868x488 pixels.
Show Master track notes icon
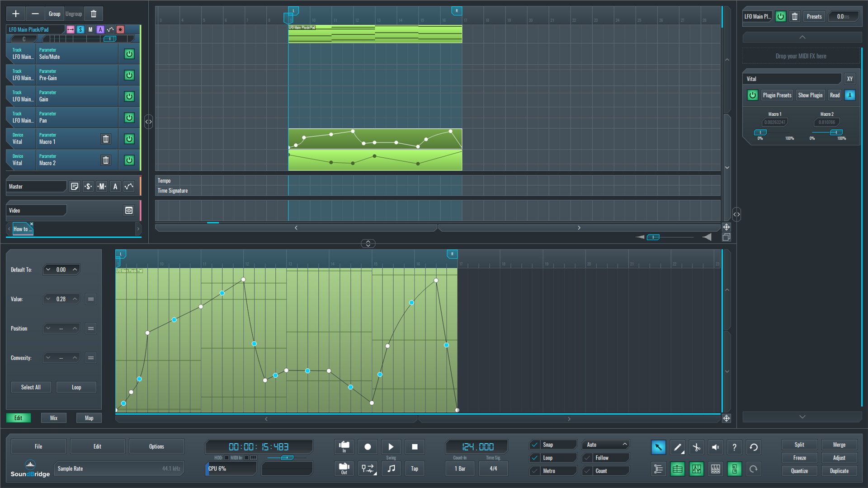(x=75, y=186)
